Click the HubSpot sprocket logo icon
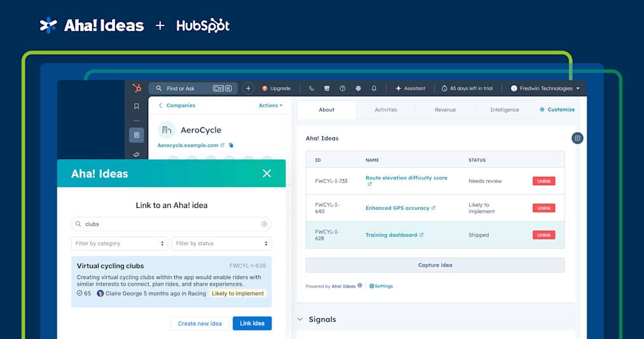 point(137,88)
